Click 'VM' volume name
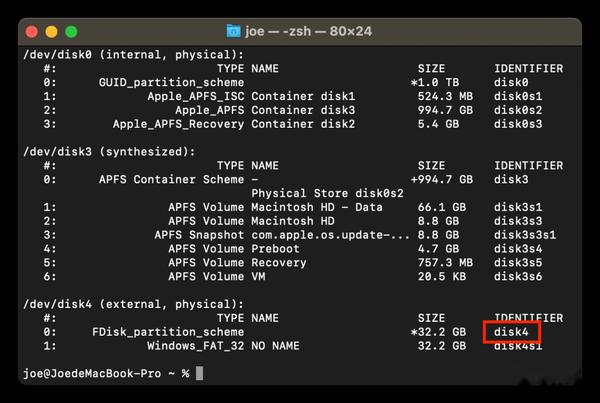 258,277
